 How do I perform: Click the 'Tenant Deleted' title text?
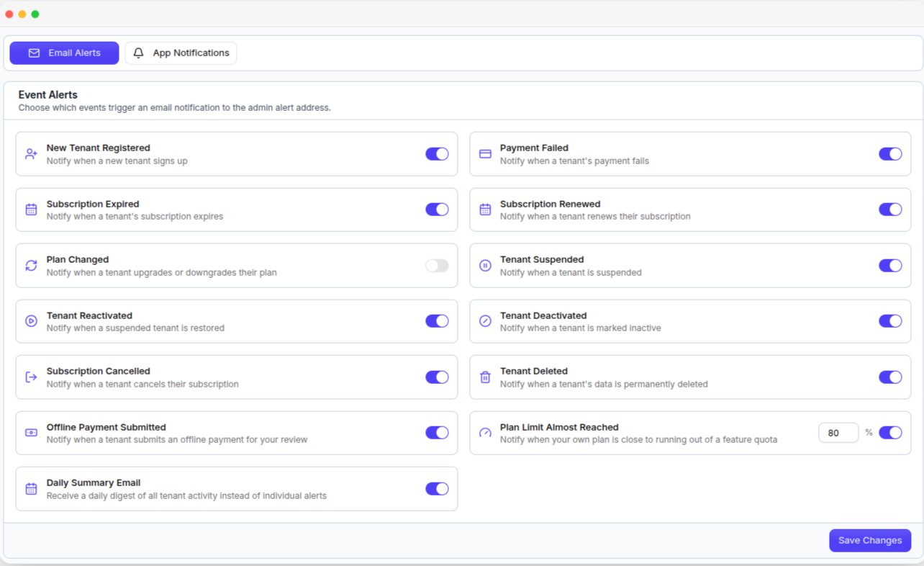[x=534, y=372]
